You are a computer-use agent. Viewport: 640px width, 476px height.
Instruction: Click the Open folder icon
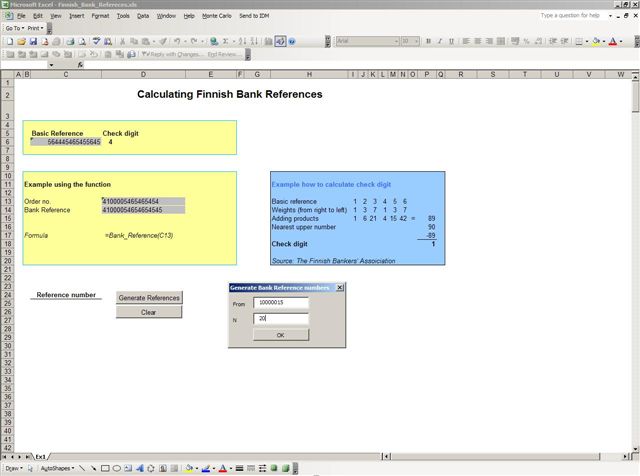point(22,41)
